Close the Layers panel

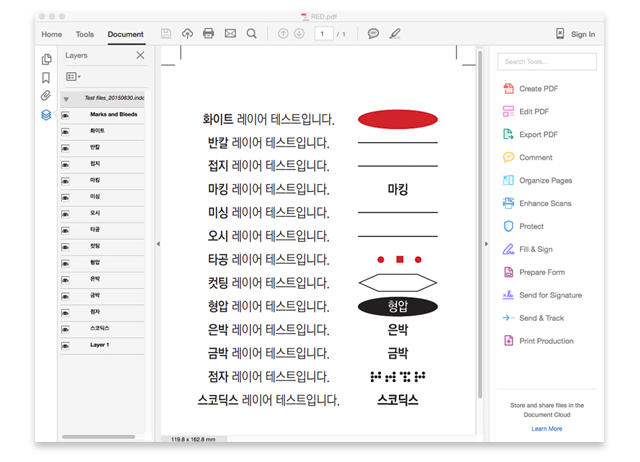[140, 55]
